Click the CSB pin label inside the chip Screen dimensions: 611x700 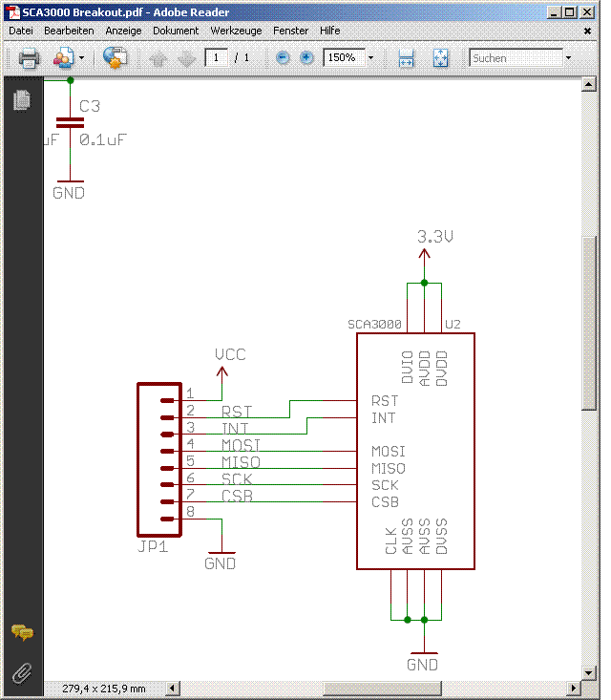click(385, 502)
